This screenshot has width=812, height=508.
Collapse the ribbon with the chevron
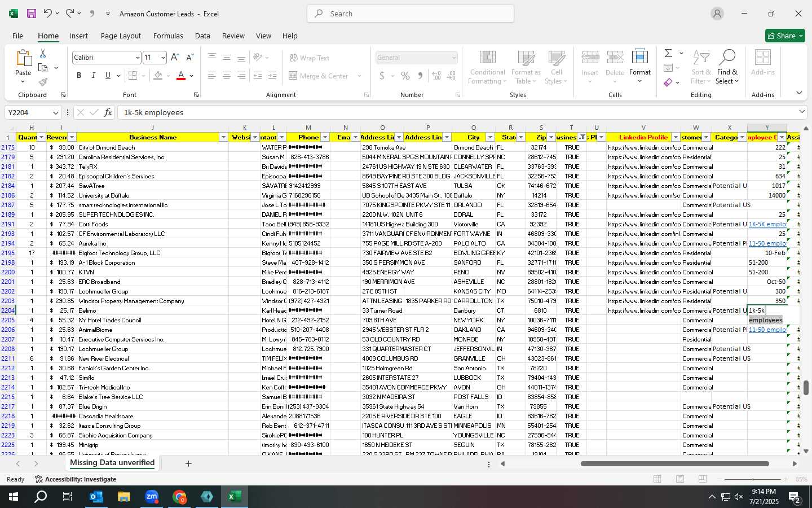(799, 93)
